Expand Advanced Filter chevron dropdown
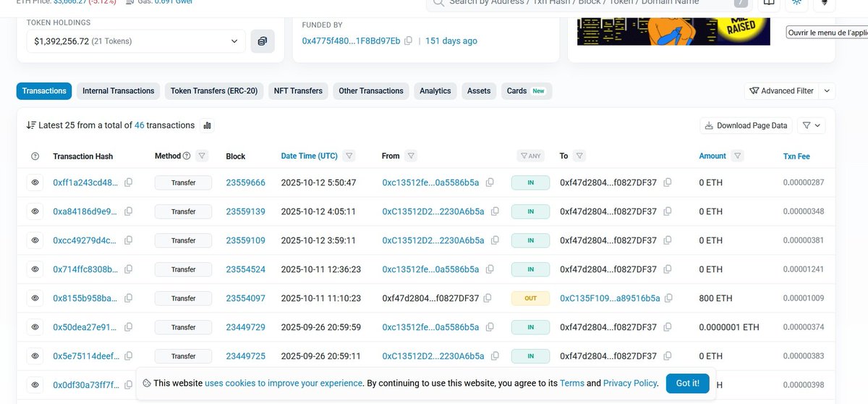868x404 pixels. click(x=828, y=91)
